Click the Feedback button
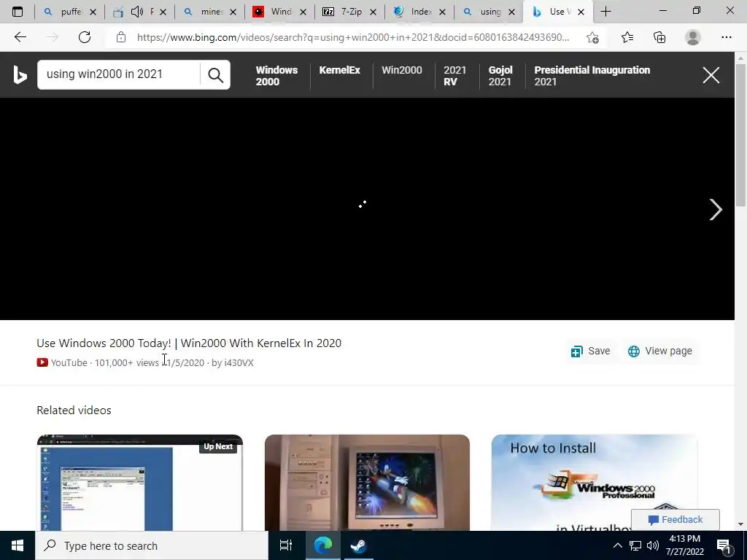The width and height of the screenshot is (747, 560). [675, 519]
